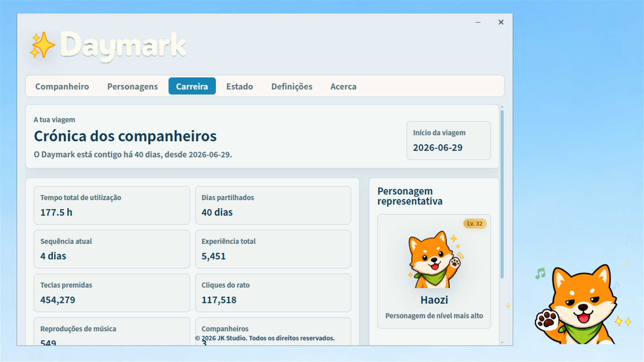The height and width of the screenshot is (362, 644).
Task: Select the Cliques do rato card
Action: point(273,293)
